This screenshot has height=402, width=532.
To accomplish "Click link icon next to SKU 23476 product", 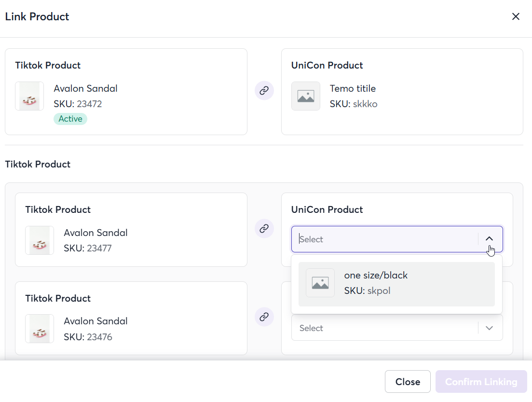I will (264, 317).
